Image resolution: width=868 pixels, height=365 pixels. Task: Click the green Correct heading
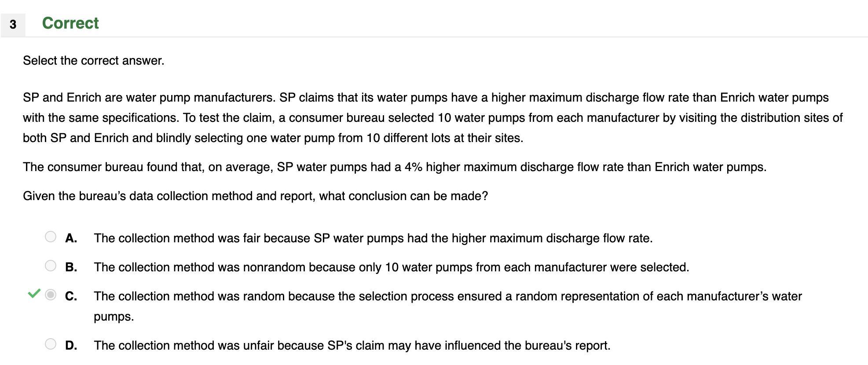click(70, 23)
